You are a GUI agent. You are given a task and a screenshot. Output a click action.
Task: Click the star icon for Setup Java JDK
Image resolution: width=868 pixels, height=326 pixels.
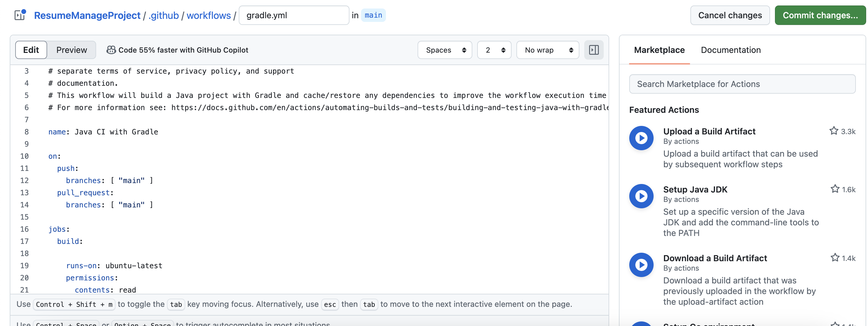point(835,189)
